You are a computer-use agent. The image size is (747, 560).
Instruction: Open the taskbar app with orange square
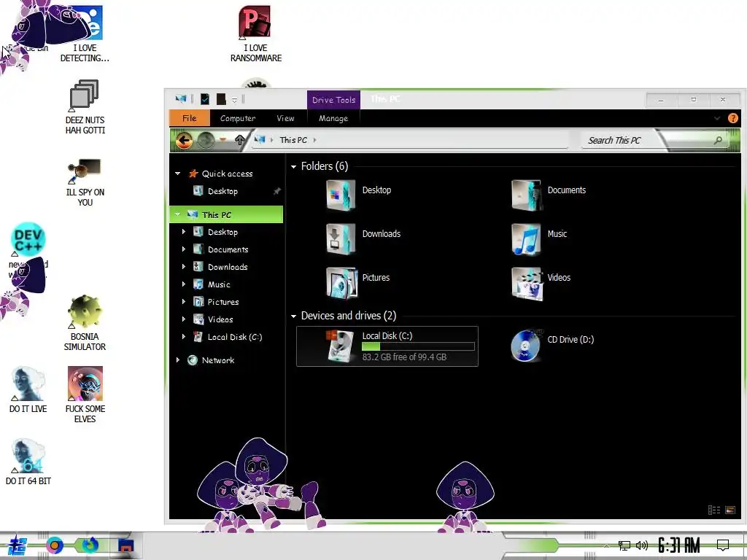125,545
